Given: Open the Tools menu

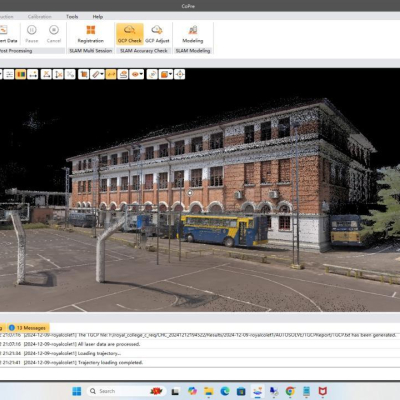Looking at the screenshot, I should [x=72, y=17].
